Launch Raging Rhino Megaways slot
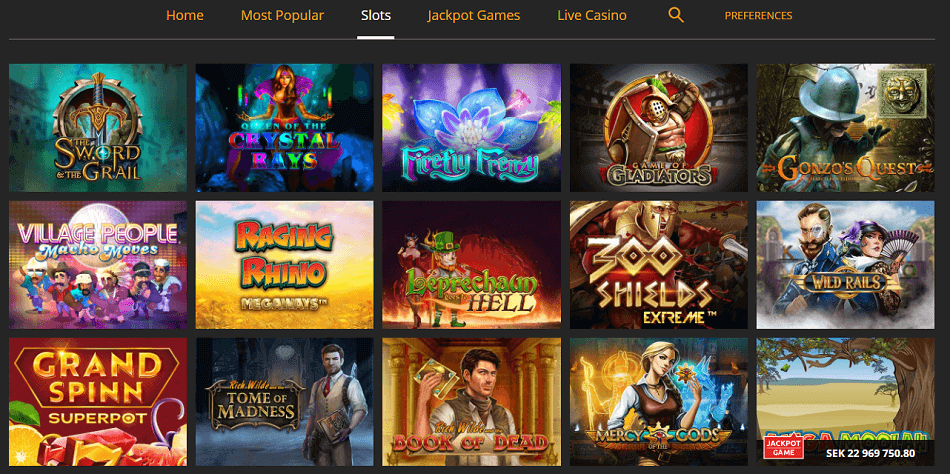 (x=285, y=265)
